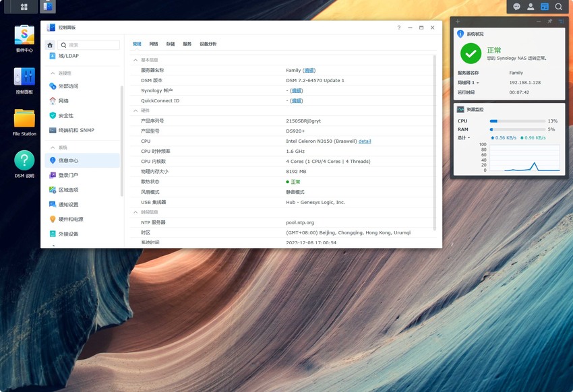The image size is (573, 392).
Task: Click the IP address 192.168.1.128
Action: click(524, 83)
